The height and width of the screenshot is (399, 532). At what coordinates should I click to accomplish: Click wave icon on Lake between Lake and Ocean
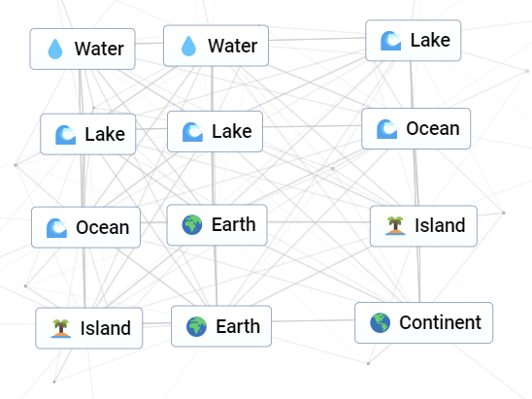(192, 132)
